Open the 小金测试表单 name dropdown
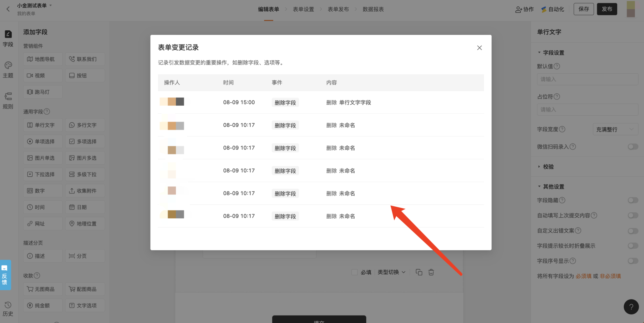This screenshot has height=323, width=644. (x=35, y=5)
